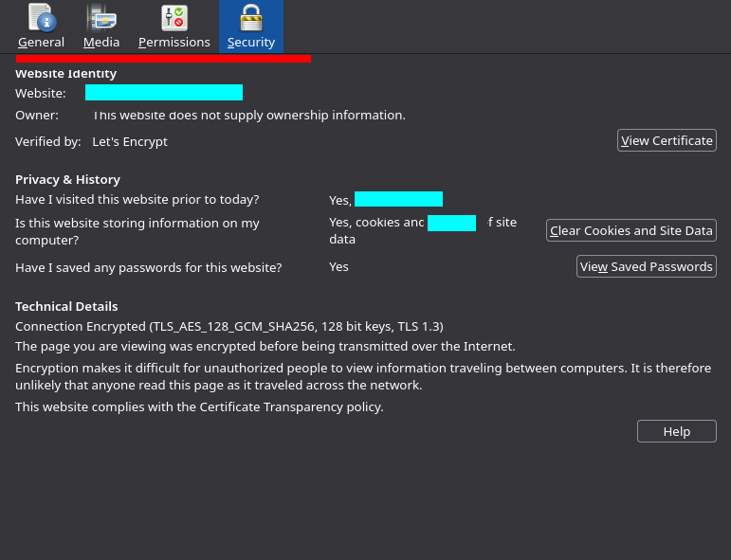Click the General tab info icon

point(41,17)
